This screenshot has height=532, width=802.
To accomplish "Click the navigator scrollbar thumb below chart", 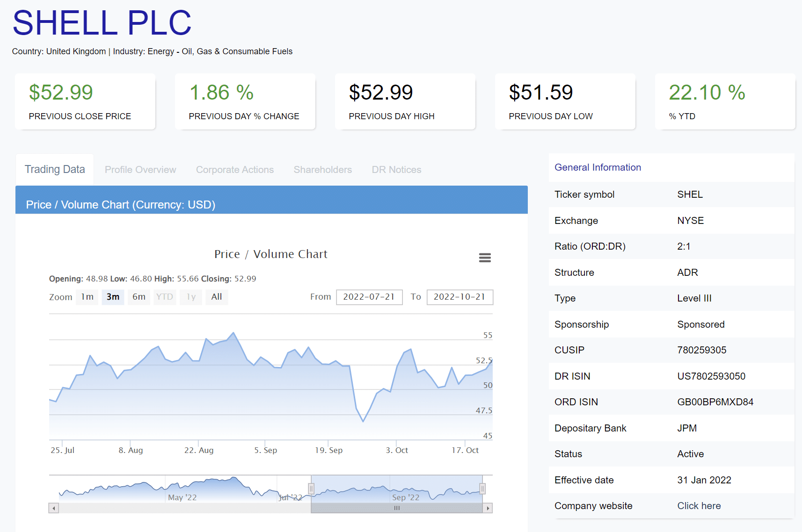I will (x=397, y=508).
